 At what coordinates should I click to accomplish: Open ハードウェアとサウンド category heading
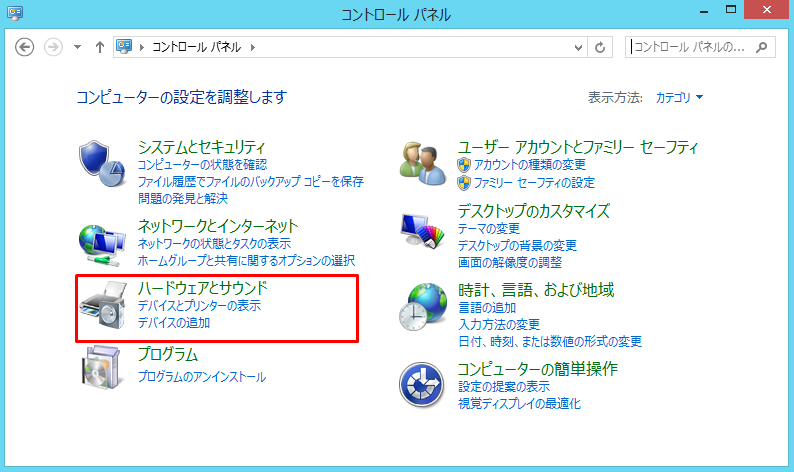202,288
